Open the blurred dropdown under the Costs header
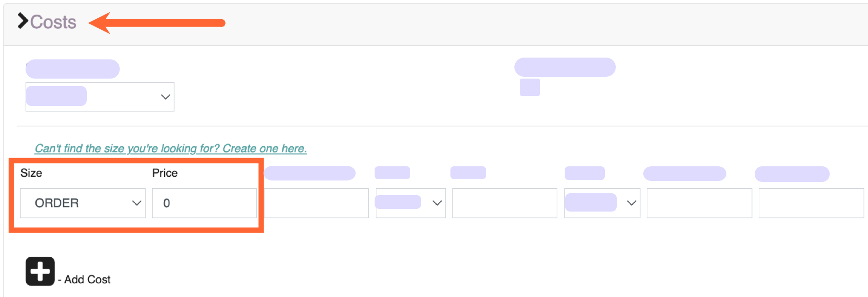 coord(100,96)
